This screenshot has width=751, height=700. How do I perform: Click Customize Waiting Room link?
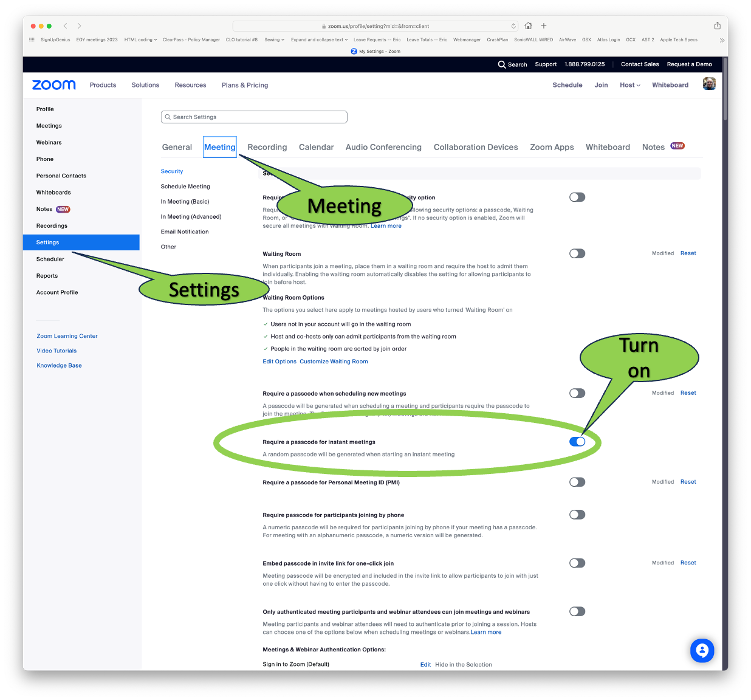pyautogui.click(x=334, y=362)
